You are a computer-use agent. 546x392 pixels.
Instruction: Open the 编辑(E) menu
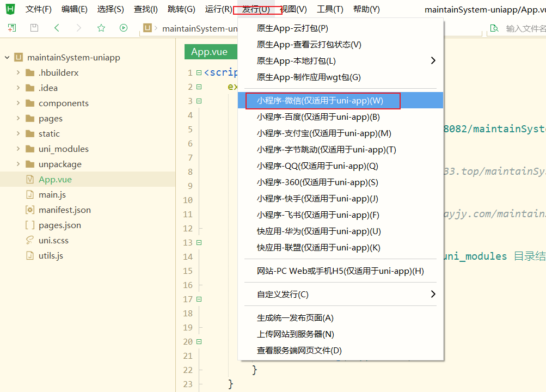click(74, 9)
